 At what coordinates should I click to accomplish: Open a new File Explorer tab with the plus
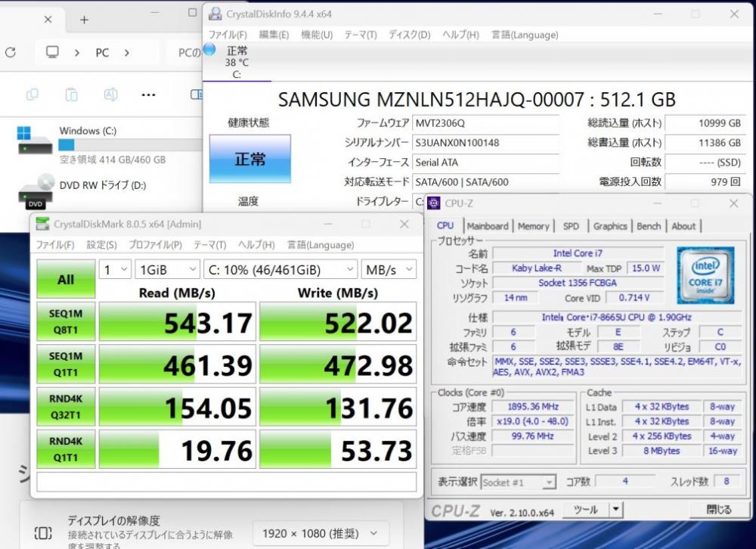coord(85,20)
